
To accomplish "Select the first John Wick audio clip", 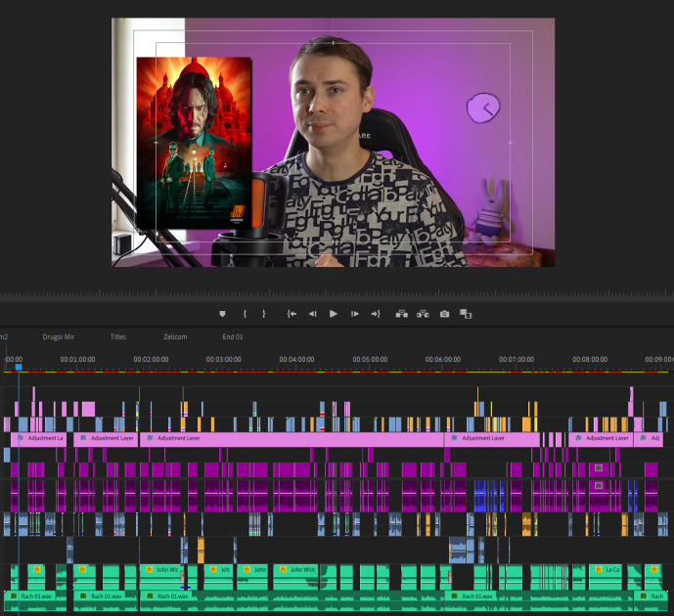I will tap(161, 569).
